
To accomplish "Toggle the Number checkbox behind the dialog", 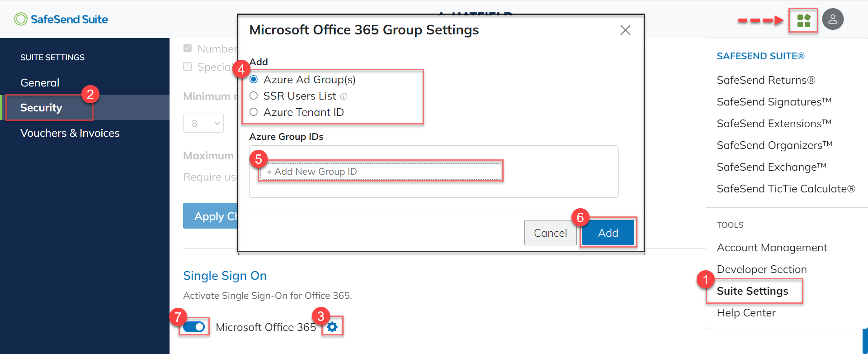I will tap(188, 48).
